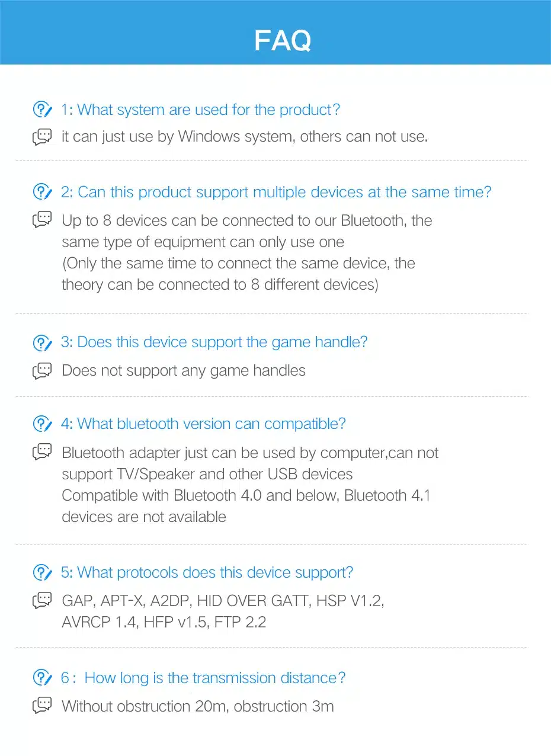Click the question icon for game handle question

[x=42, y=342]
